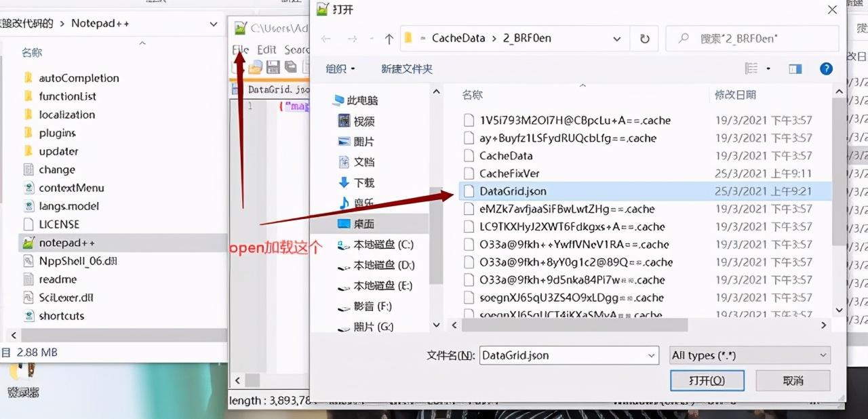The height and width of the screenshot is (419, 868).
Task: Toggle the preview pane icon in the Open dialog
Action: [x=795, y=68]
